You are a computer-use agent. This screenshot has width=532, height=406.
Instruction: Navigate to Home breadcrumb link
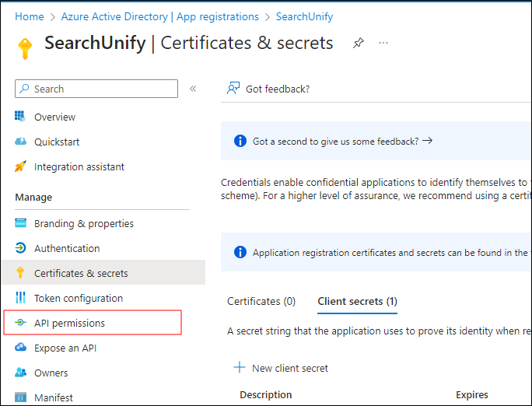(30, 16)
